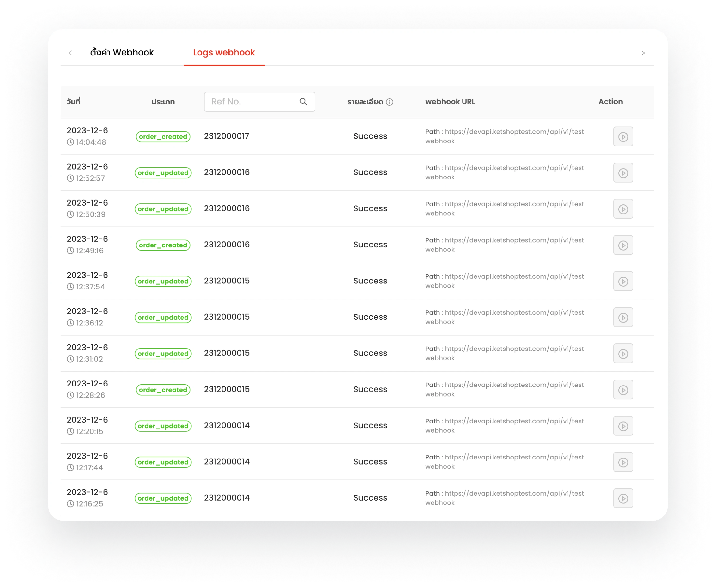The width and height of the screenshot is (716, 588).
Task: Select the Logs webhook tab
Action: click(x=224, y=53)
